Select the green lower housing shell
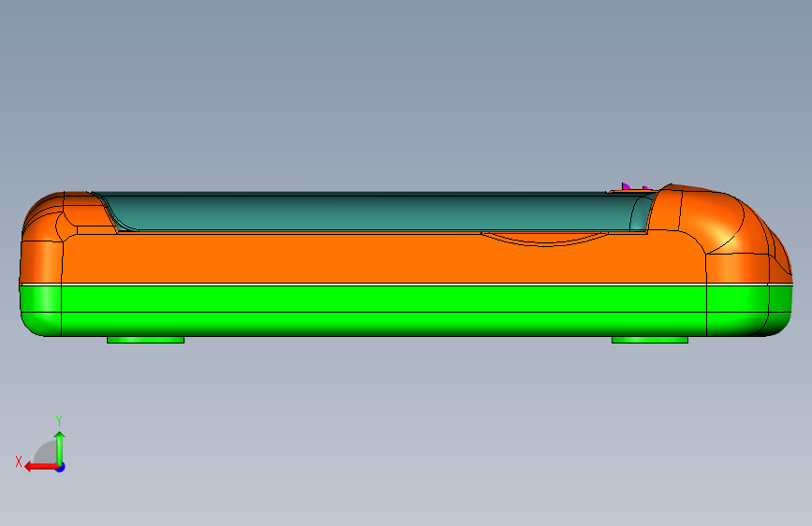Screen dimensions: 812x526 click(406, 311)
